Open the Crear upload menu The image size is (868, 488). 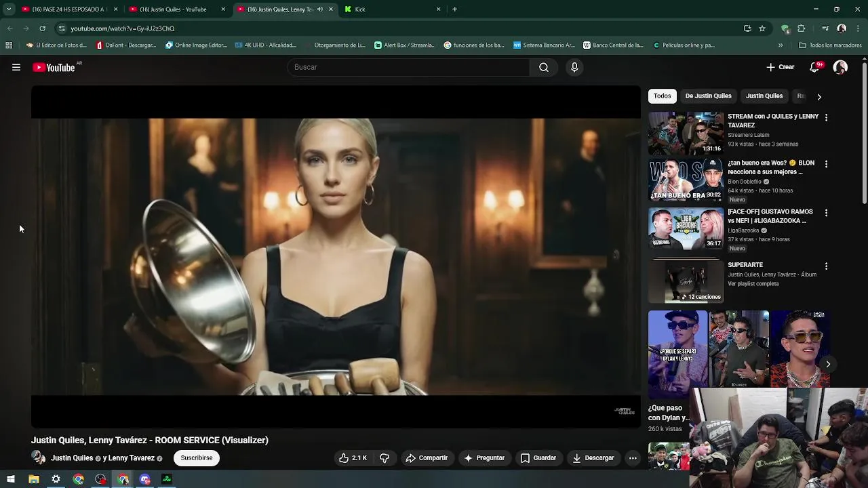(781, 67)
